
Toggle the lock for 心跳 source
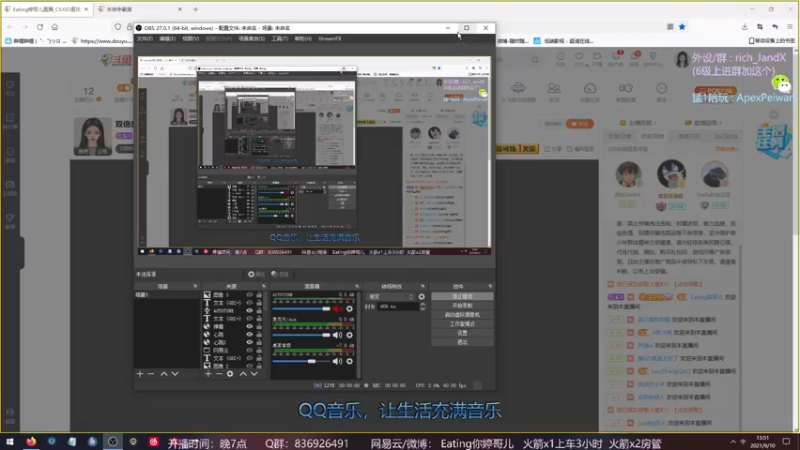coord(259,335)
